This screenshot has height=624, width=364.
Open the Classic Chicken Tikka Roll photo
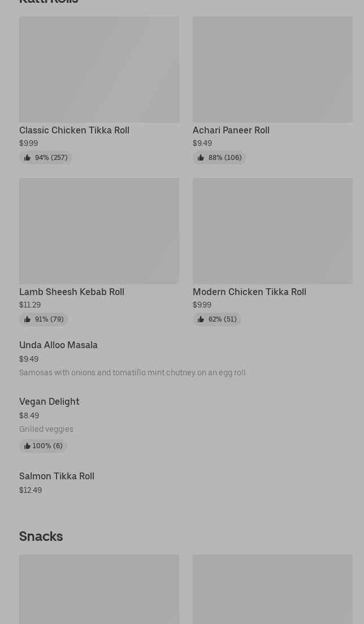[x=99, y=69]
